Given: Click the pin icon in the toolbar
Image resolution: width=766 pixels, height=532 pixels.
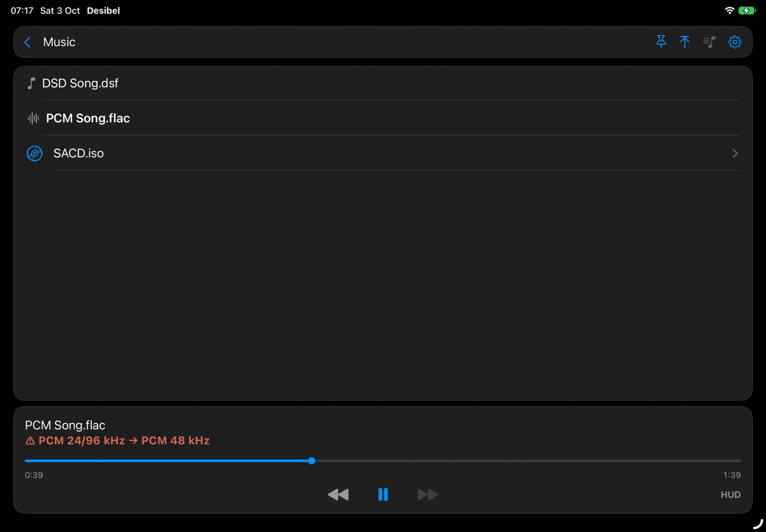Looking at the screenshot, I should click(661, 42).
